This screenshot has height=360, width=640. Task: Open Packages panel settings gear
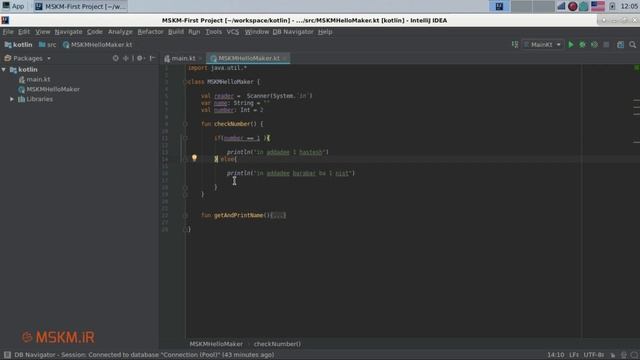[140, 58]
